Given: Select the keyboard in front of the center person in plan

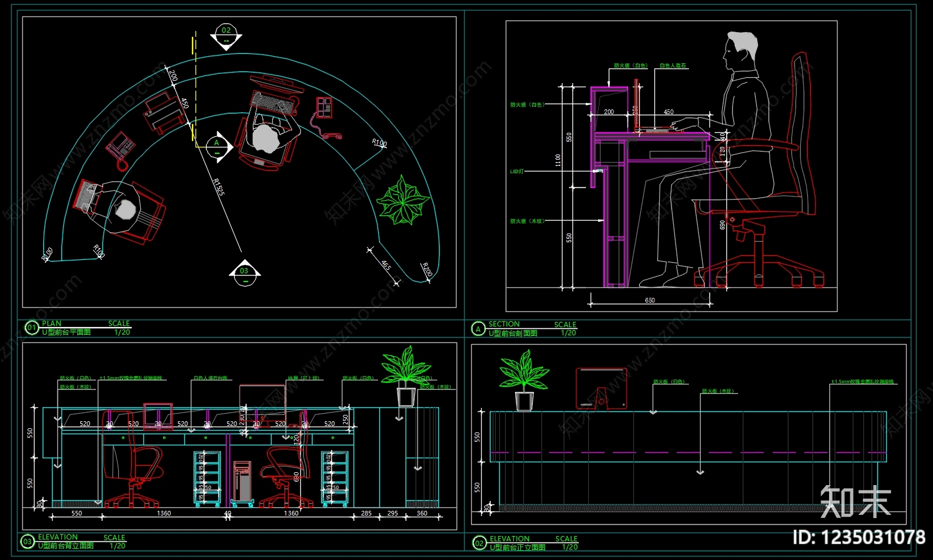Looking at the screenshot, I should 273,104.
